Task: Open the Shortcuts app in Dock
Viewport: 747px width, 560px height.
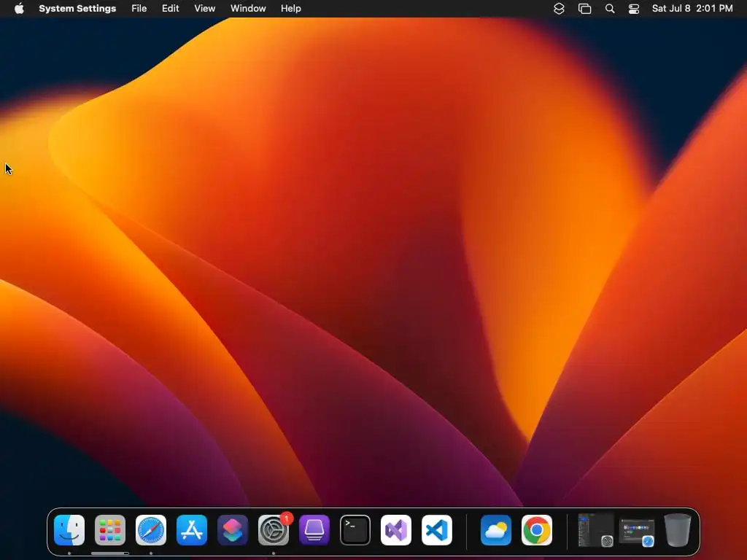Action: click(x=233, y=530)
